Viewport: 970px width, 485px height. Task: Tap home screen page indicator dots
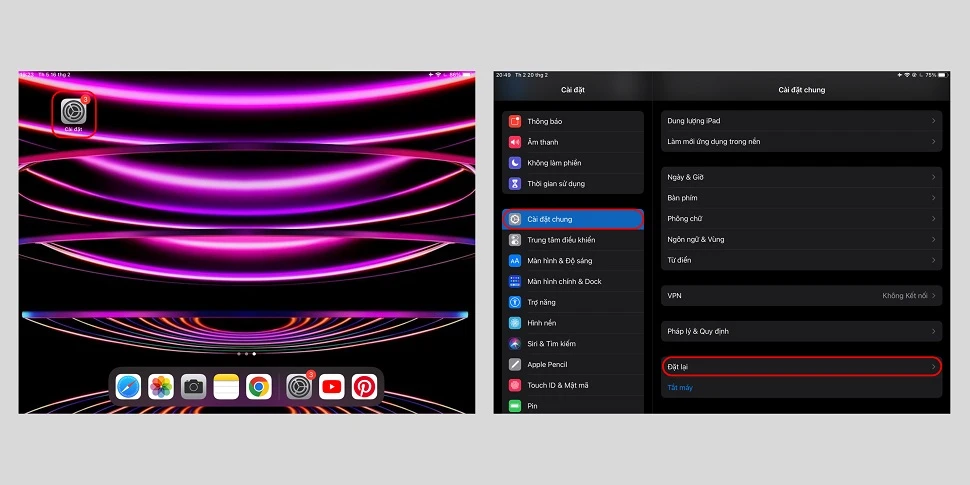click(246, 354)
